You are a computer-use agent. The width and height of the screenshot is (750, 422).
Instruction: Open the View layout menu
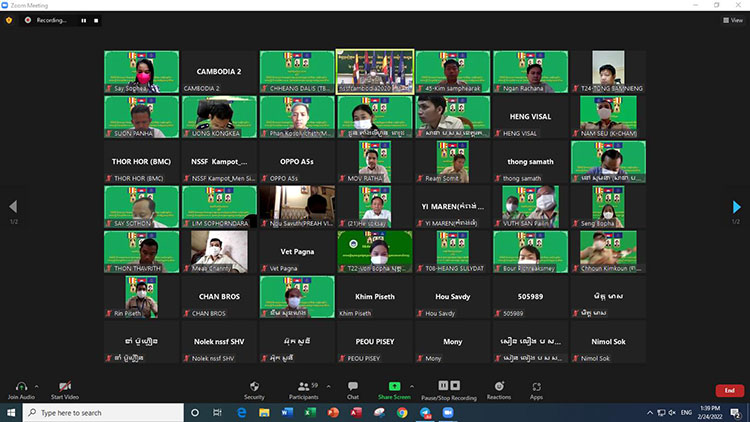733,20
